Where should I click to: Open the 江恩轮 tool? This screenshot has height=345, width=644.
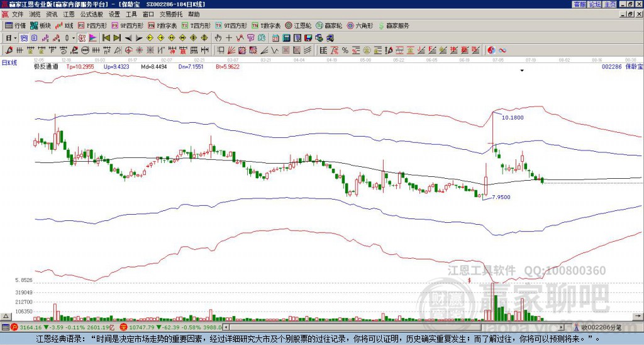click(298, 25)
